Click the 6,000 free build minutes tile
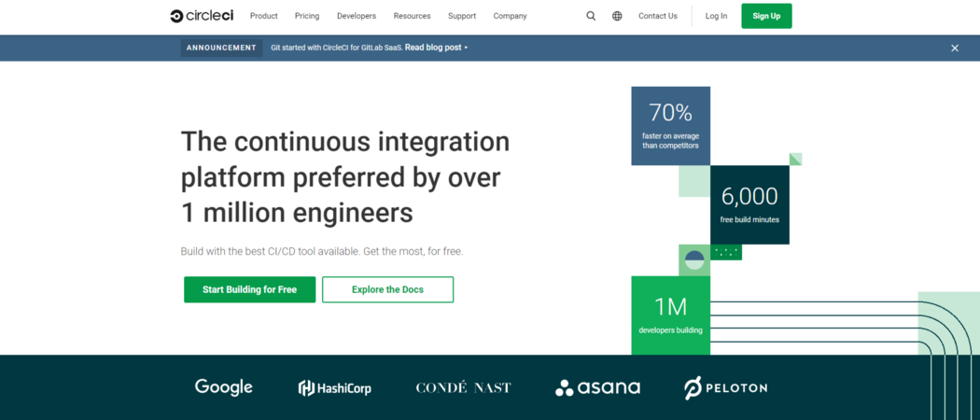The width and height of the screenshot is (980, 420). pos(749,205)
